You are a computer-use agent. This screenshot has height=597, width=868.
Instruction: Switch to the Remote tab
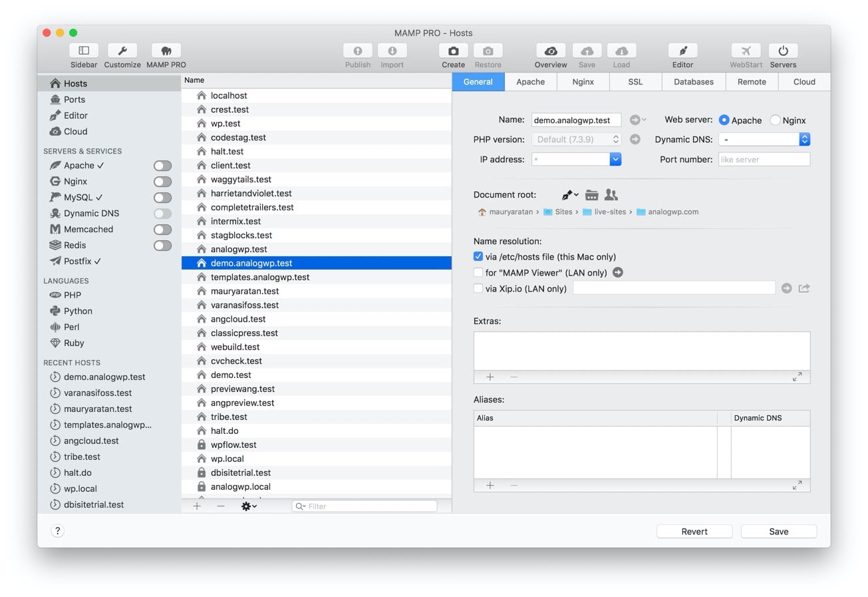752,81
